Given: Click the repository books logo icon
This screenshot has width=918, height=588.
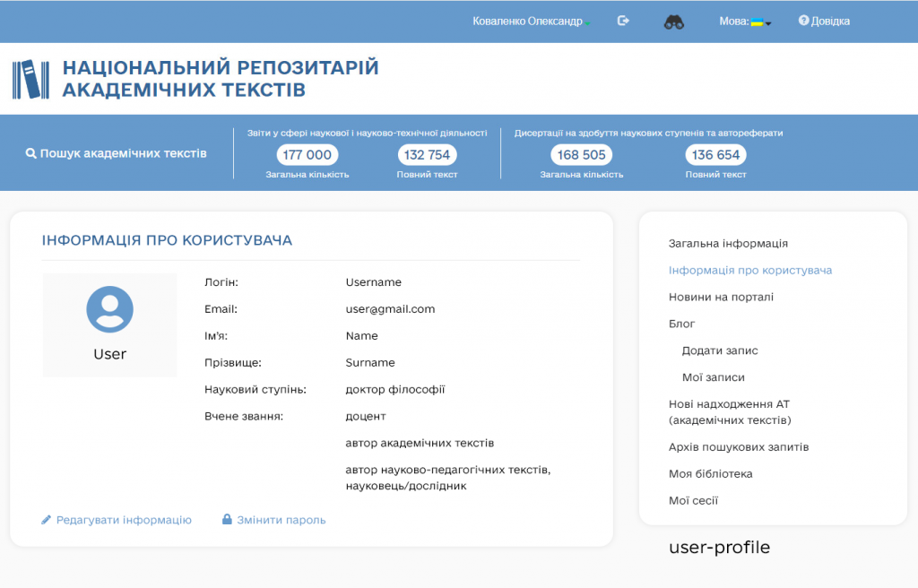Looking at the screenshot, I should click(x=30, y=80).
